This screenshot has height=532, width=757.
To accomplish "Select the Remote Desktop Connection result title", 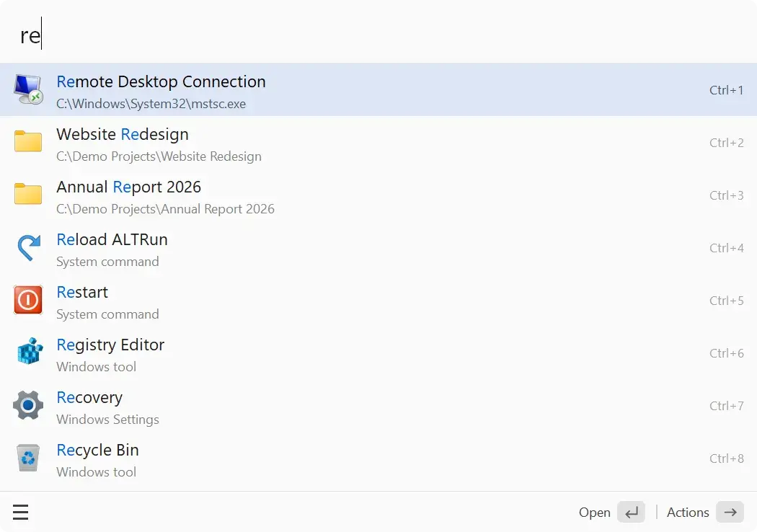I will pos(161,81).
